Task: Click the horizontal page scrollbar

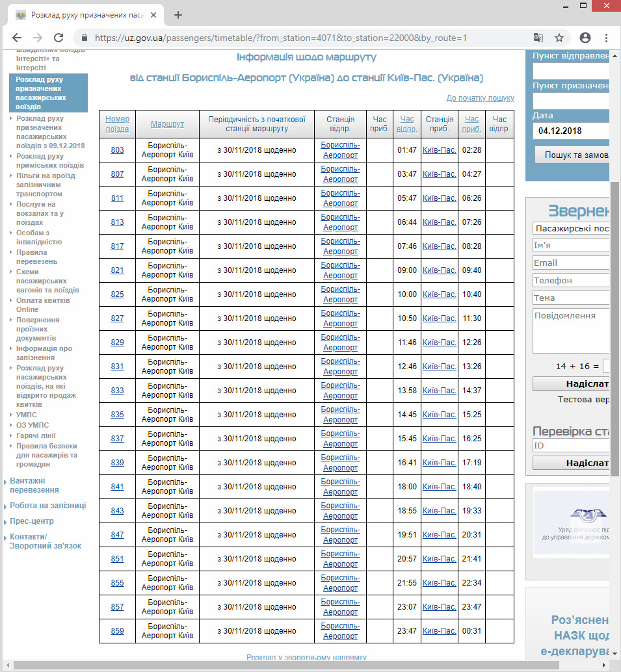Action: (x=286, y=665)
